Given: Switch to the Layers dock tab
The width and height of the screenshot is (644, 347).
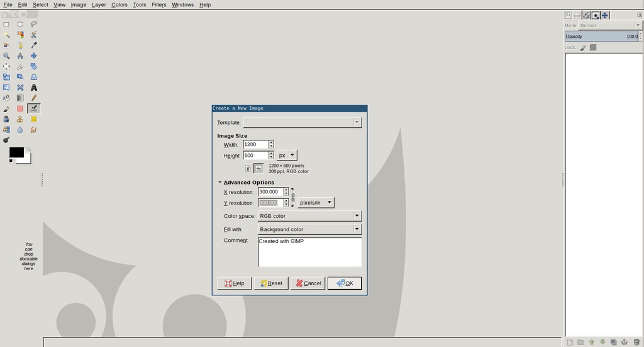Looking at the screenshot, I should pos(577,15).
